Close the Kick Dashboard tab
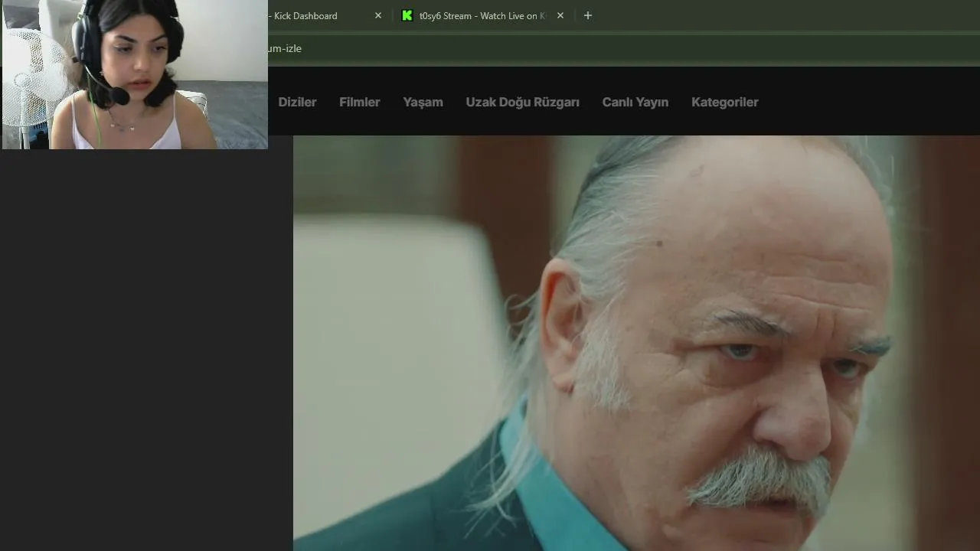This screenshot has height=551, width=980. (x=378, y=15)
